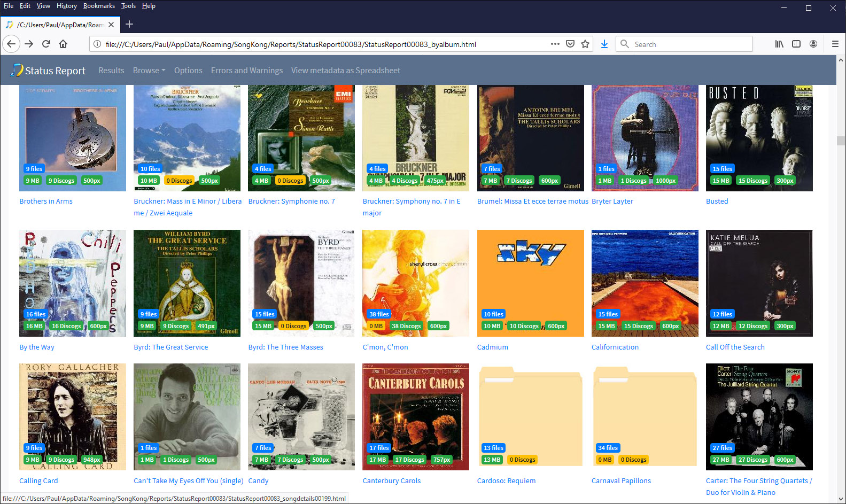The image size is (846, 504).
Task: Open the Call Off the Search link
Action: (735, 347)
